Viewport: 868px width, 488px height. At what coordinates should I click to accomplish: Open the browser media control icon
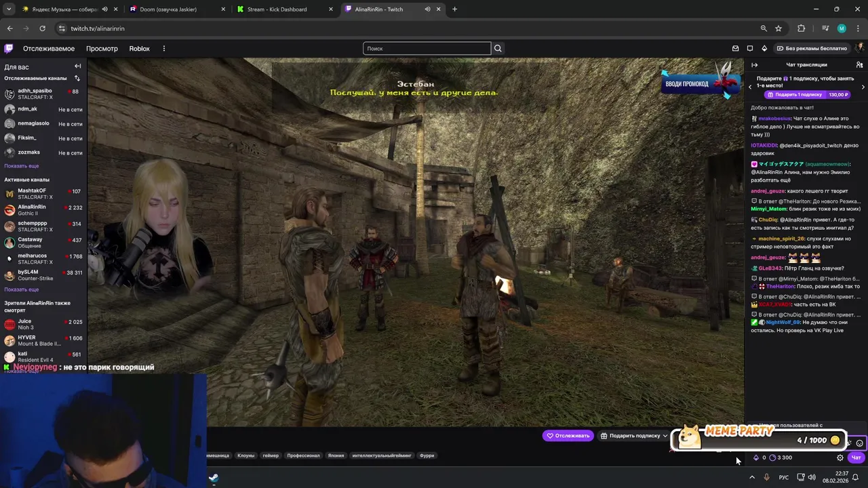[x=825, y=28]
